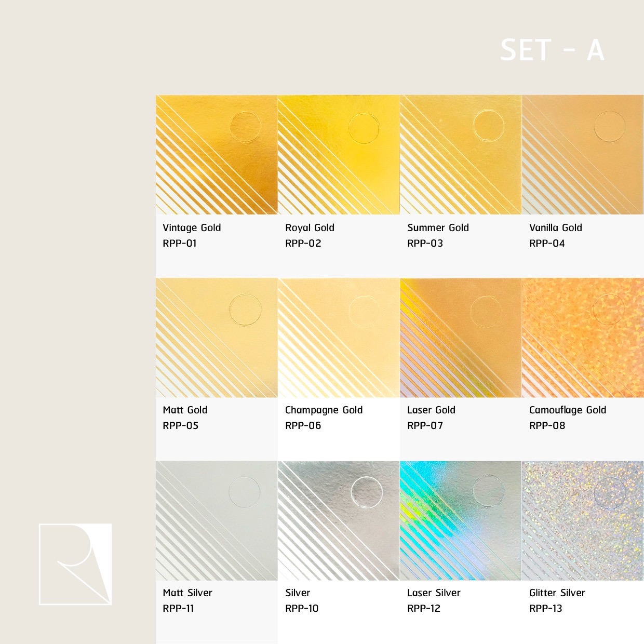The image size is (644, 644).
Task: Pick the Camouflage Gold swatch
Action: click(x=583, y=338)
